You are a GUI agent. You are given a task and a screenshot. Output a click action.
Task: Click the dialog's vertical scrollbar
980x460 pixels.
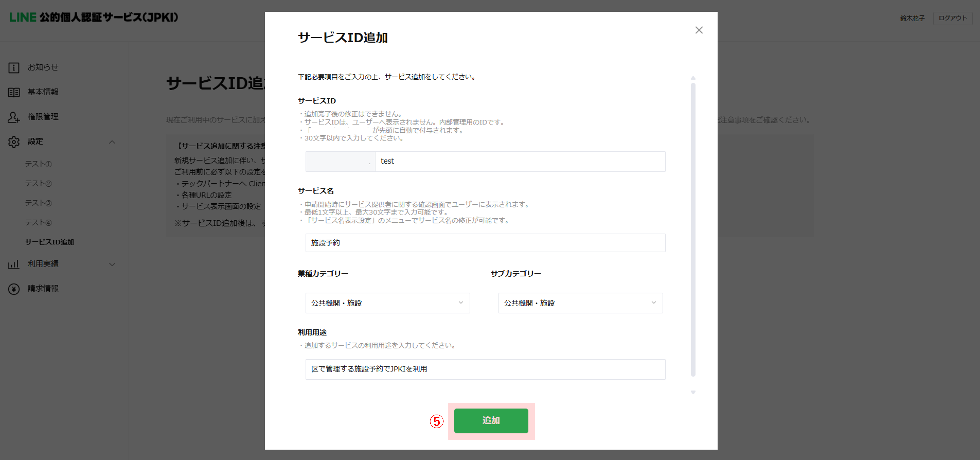pyautogui.click(x=693, y=228)
